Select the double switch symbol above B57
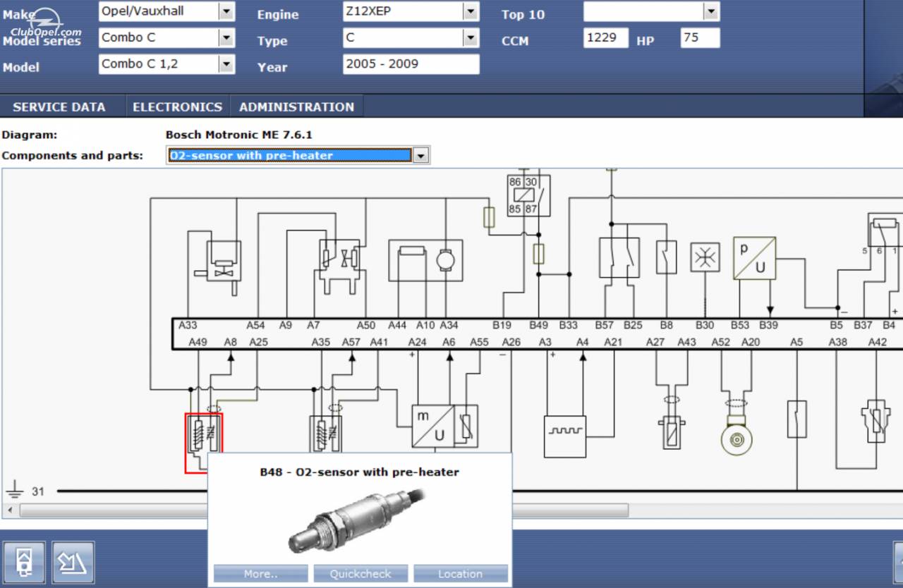Screen dimensions: 903x588 coord(619,257)
